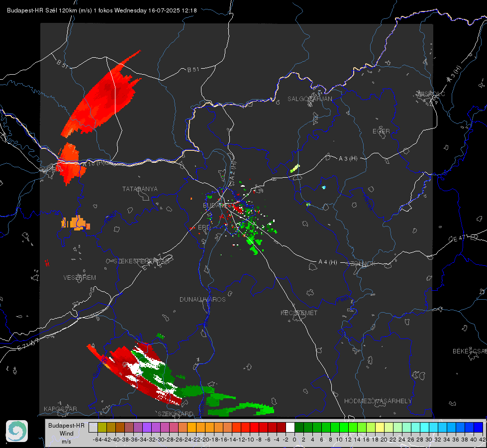
Task: Click the Budapest-HR Wind m/s legend label
Action: pos(66,434)
